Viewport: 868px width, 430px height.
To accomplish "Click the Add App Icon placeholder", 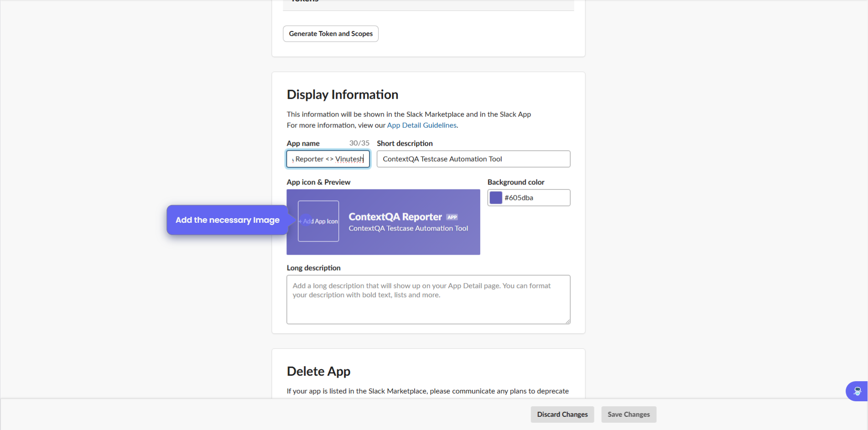I will tap(318, 221).
